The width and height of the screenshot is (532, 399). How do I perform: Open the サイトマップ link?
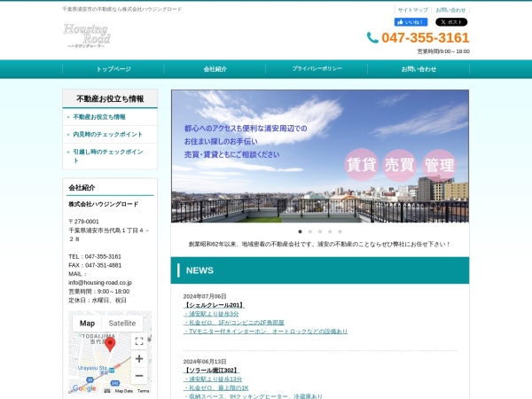point(413,10)
